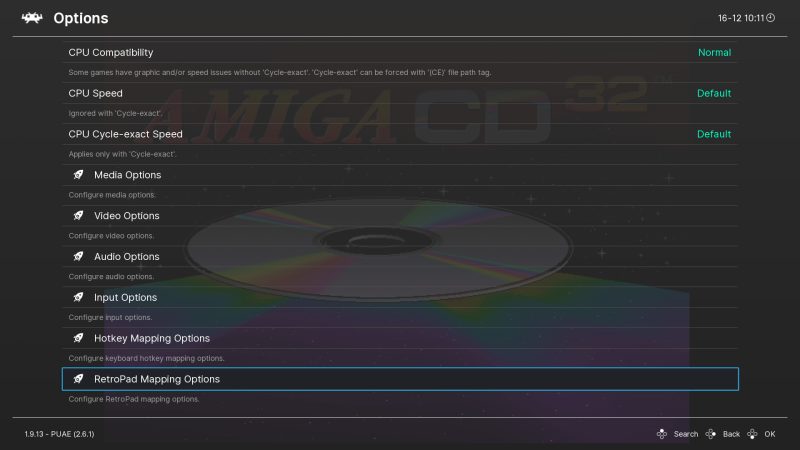
Task: Click the gamepad icon beside Back
Action: 711,434
